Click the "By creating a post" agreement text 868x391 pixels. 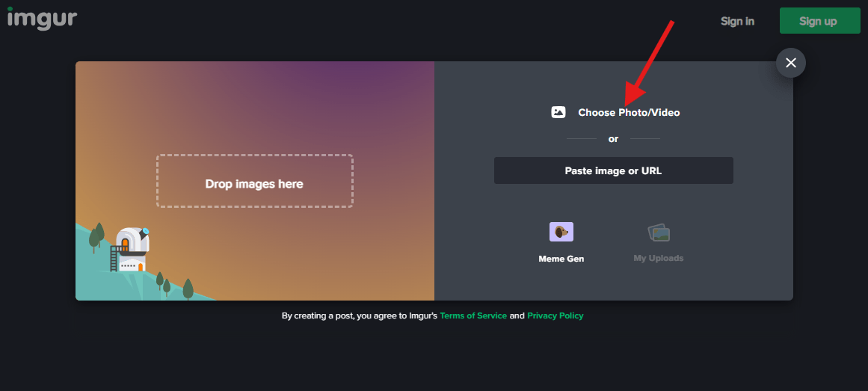tap(359, 316)
